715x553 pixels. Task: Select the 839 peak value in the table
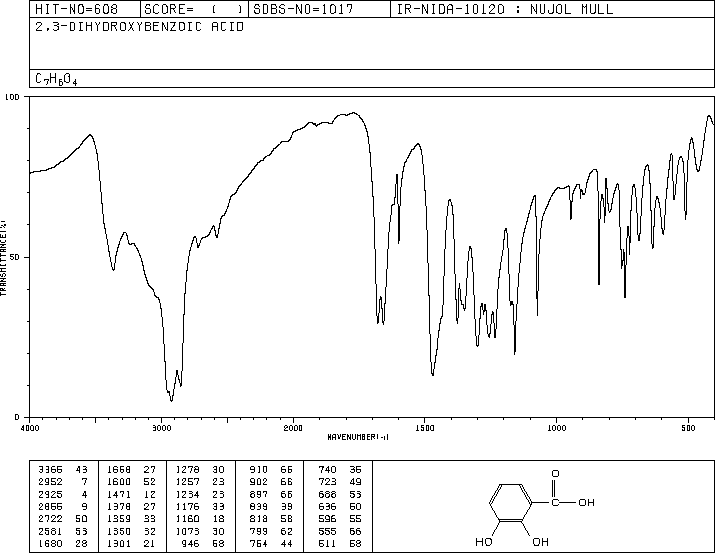pos(259,506)
